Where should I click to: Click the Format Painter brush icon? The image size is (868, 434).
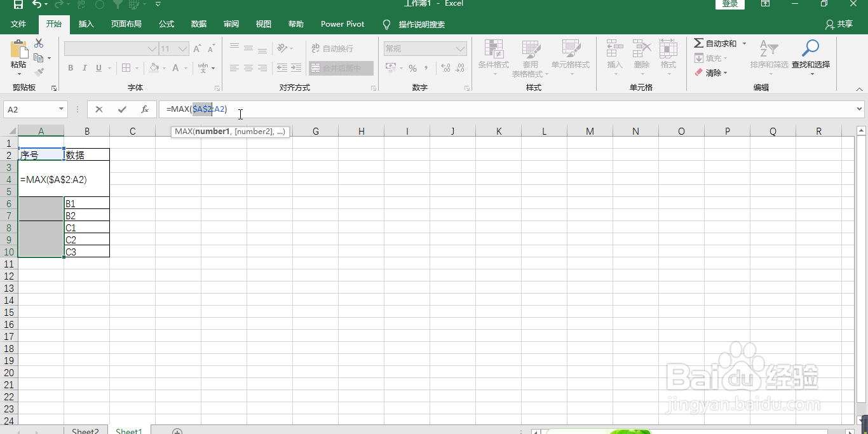(x=39, y=72)
